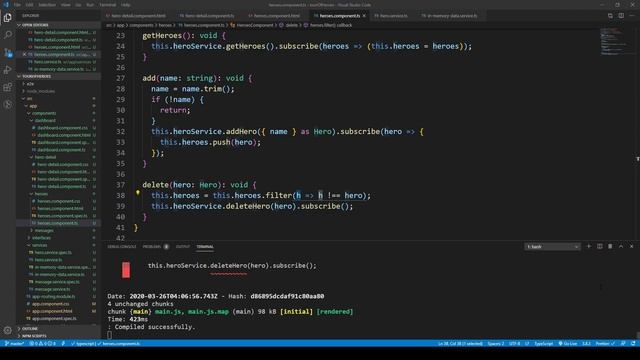Screen dimensions: 640x360
Task: Open the Source Control view
Action: point(7,53)
